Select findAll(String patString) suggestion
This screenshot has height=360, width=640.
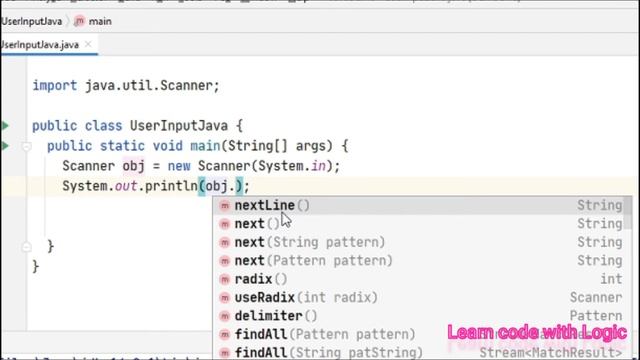tap(418, 352)
